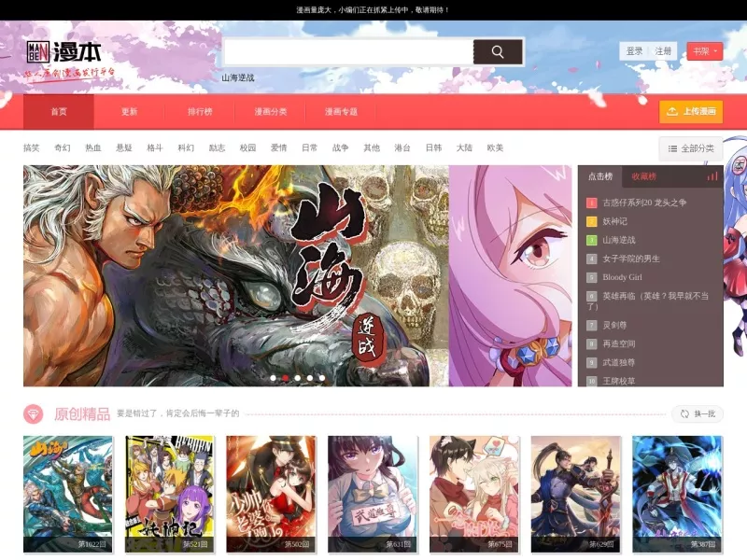Open the comic cover labeled 第675回
The width and height of the screenshot is (747, 560).
[474, 495]
